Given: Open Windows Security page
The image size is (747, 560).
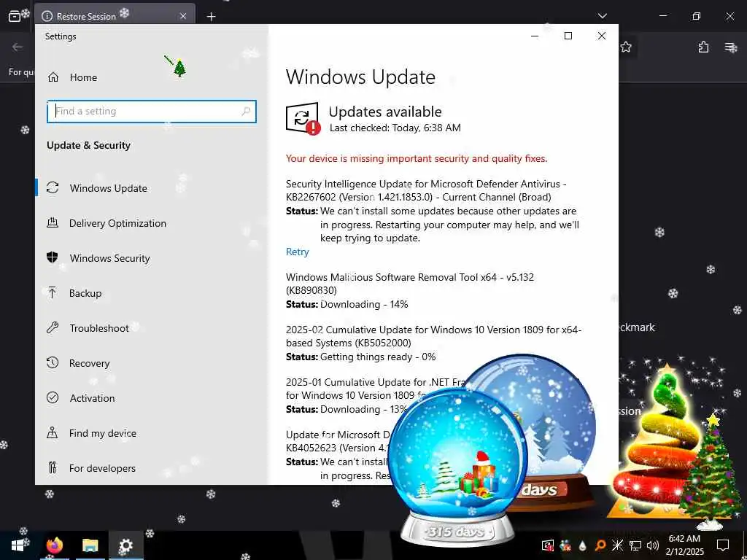Looking at the screenshot, I should [x=109, y=258].
